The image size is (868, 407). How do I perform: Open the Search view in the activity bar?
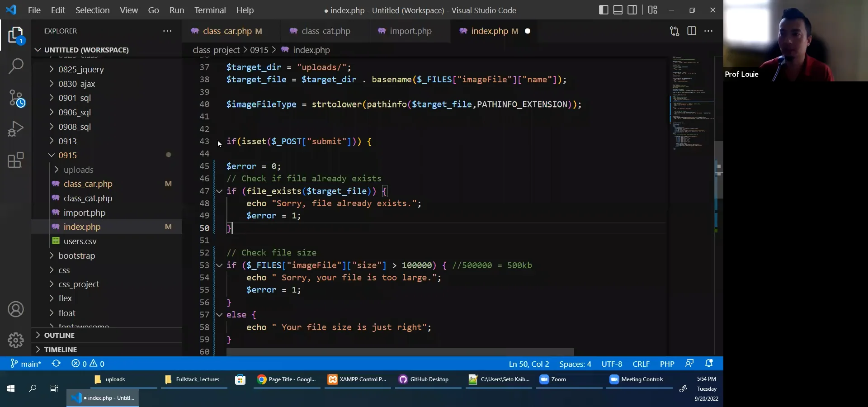16,66
